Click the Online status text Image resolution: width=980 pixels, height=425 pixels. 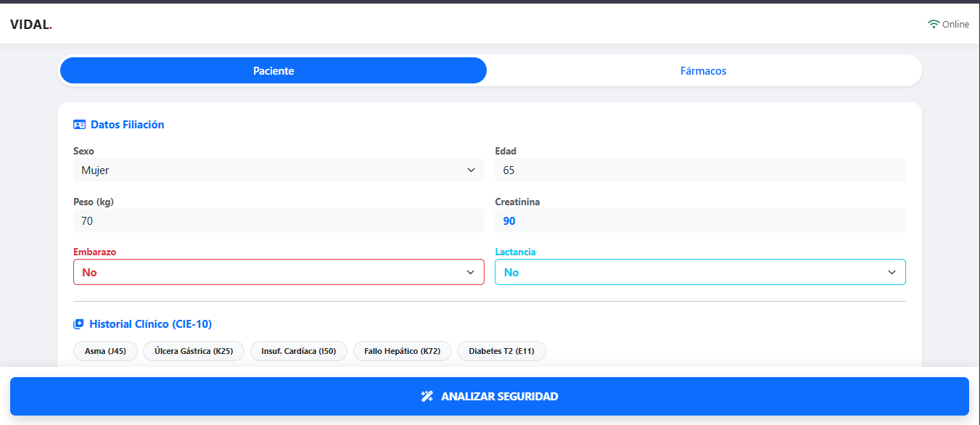[955, 25]
